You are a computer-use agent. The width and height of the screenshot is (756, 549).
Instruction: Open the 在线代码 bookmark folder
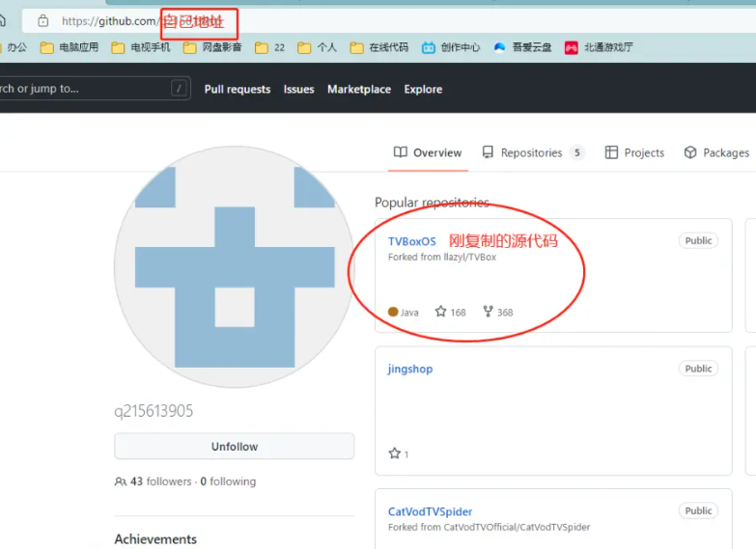[x=379, y=47]
